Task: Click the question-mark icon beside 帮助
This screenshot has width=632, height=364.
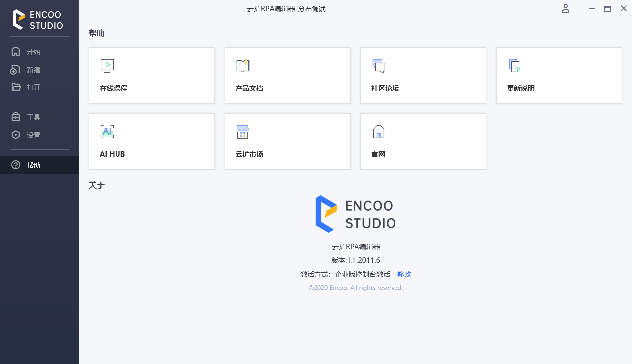Action: pos(16,165)
